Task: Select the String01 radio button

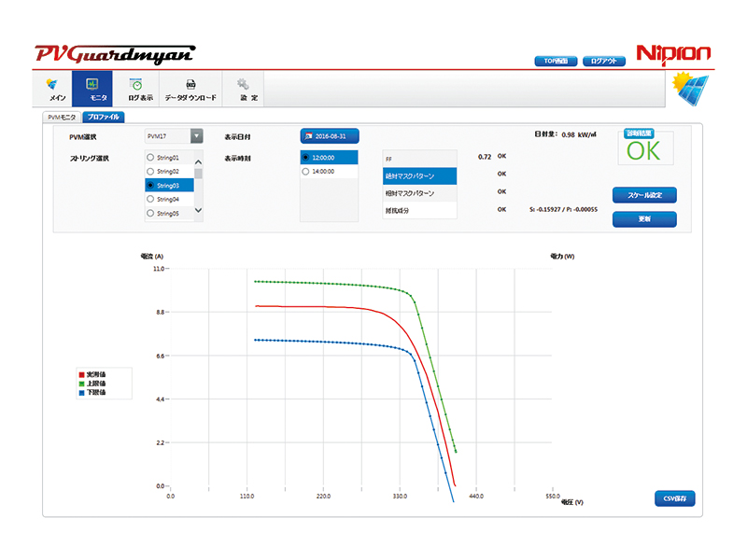Action: pos(150,158)
